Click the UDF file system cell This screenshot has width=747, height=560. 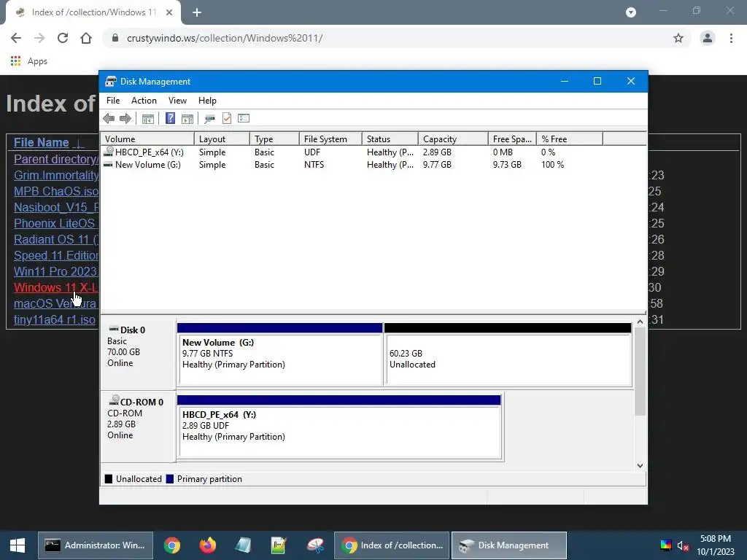click(312, 152)
